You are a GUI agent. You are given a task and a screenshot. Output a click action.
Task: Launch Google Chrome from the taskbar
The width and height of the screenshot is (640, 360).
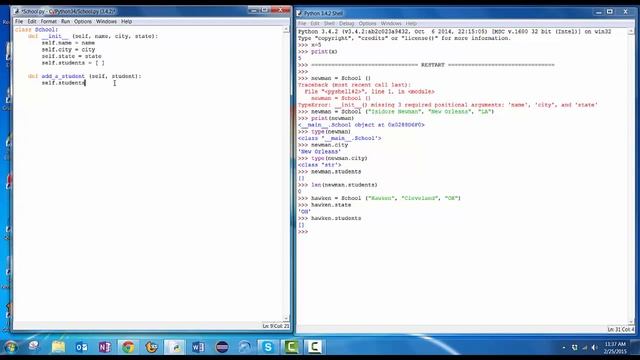click(128, 347)
